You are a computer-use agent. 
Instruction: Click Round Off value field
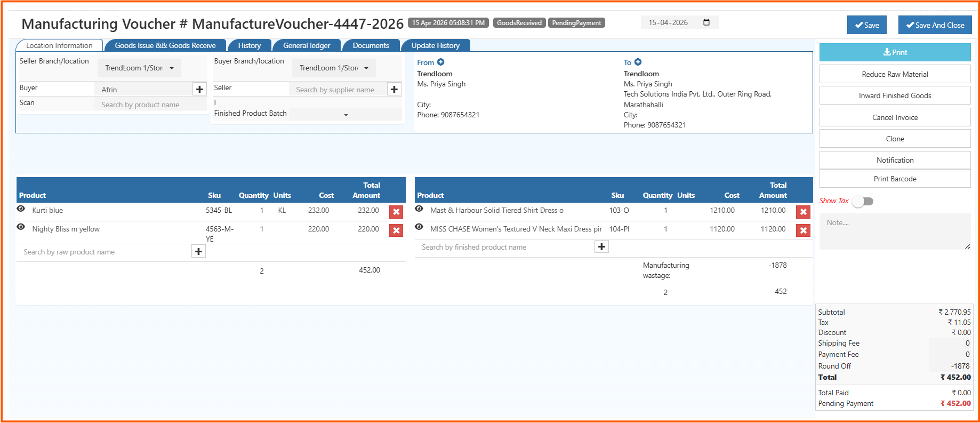(x=950, y=366)
